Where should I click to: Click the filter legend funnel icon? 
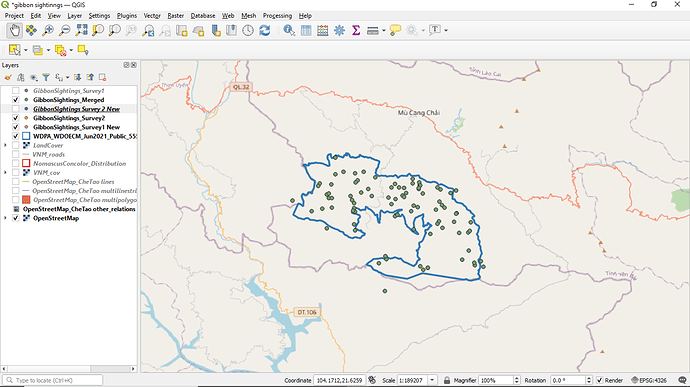click(46, 77)
